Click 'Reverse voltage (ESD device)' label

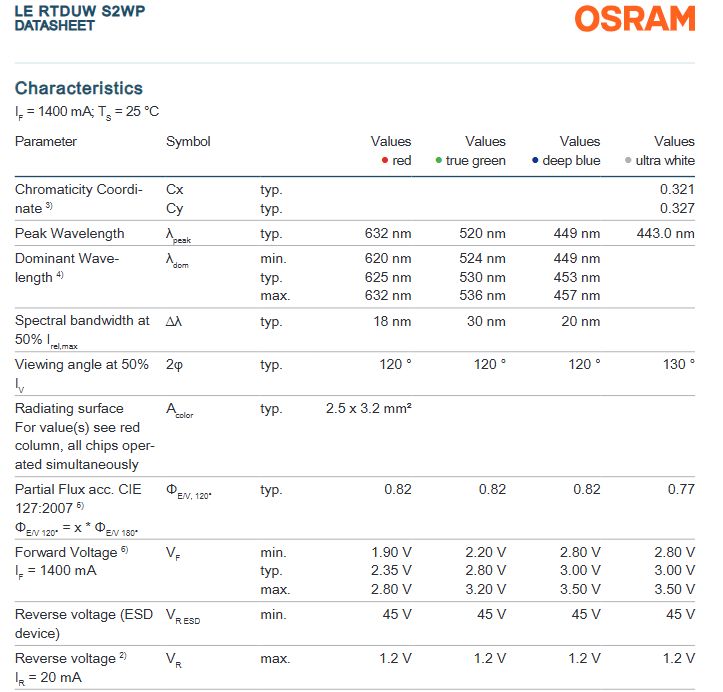[x=83, y=624]
